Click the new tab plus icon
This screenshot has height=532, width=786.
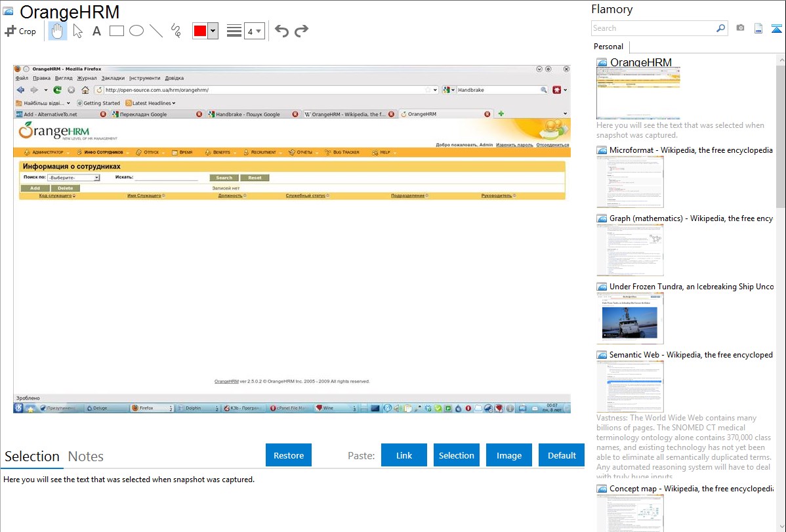pos(501,114)
